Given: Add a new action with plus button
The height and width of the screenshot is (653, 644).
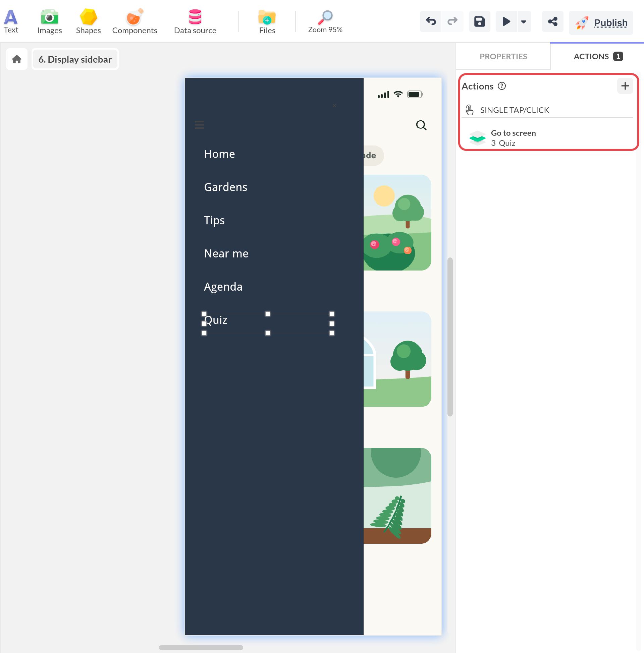Looking at the screenshot, I should pyautogui.click(x=625, y=86).
